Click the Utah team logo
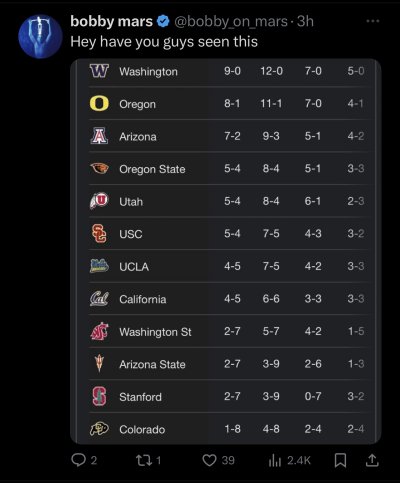The height and width of the screenshot is (483, 400). pyautogui.click(x=99, y=201)
